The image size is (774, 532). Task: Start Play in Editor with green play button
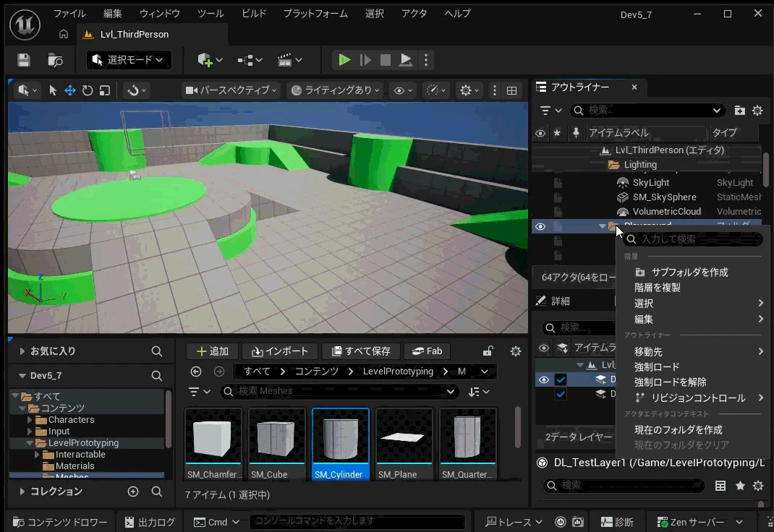point(344,60)
